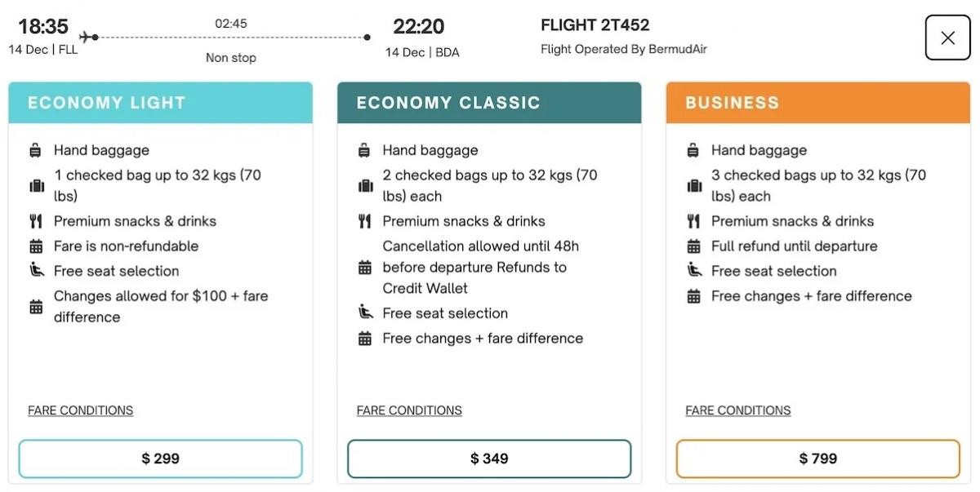
Task: Click the orange Business header banner
Action: 818,103
